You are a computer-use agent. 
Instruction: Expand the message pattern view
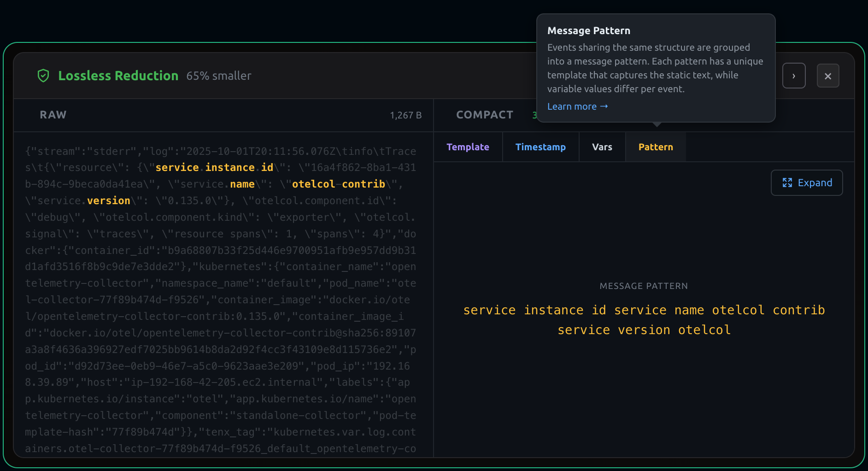click(806, 183)
